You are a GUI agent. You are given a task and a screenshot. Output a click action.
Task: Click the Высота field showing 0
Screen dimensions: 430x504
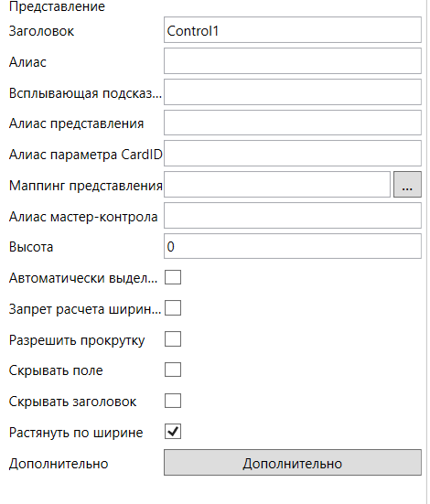point(293,246)
